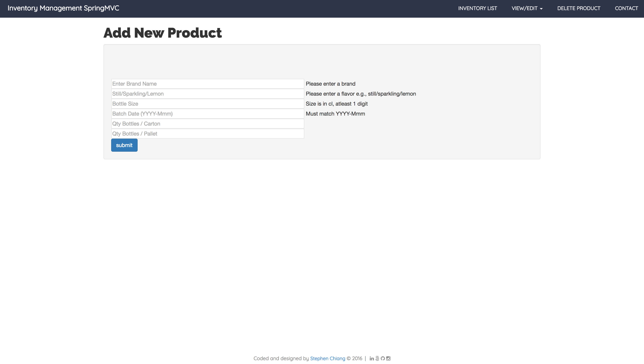Click the 'Must match YYYY-Mmm' hint text
The width and height of the screenshot is (644, 364).
coord(335,114)
